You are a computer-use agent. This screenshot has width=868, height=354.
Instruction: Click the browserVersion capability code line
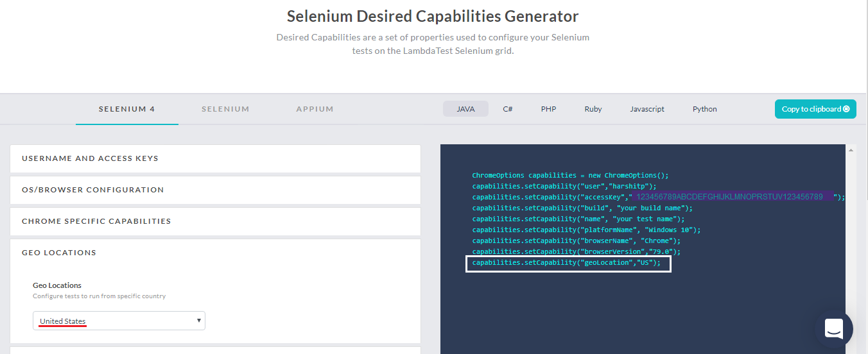coord(576,251)
